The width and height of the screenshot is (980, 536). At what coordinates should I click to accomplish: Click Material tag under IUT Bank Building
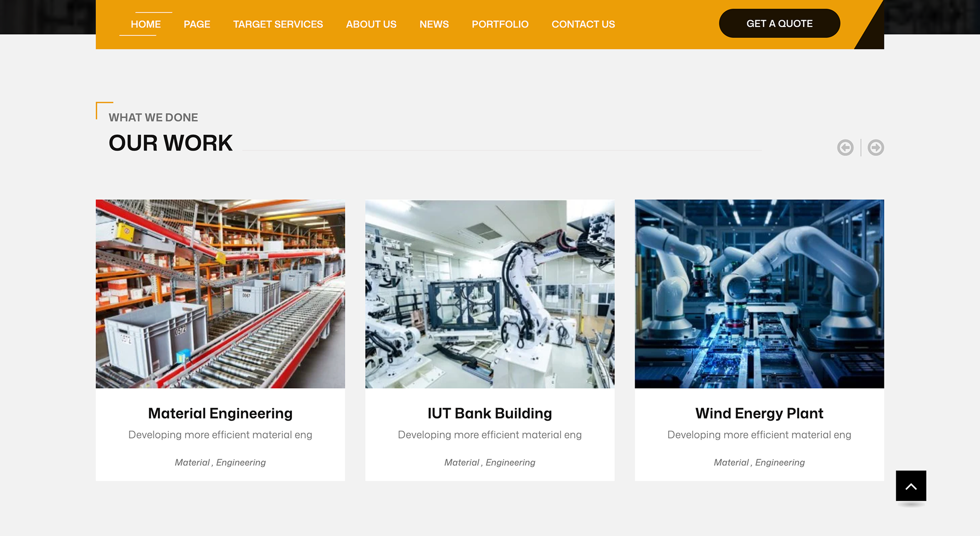click(462, 463)
